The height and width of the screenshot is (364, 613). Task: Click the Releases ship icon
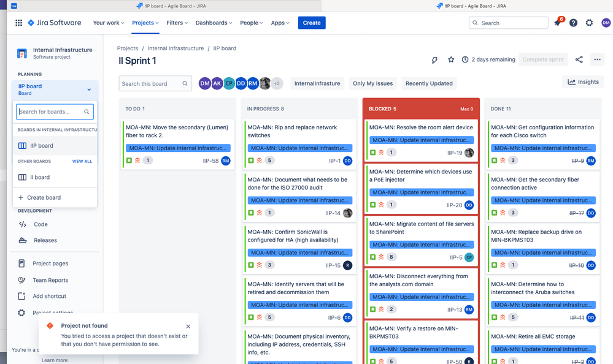pos(23,240)
